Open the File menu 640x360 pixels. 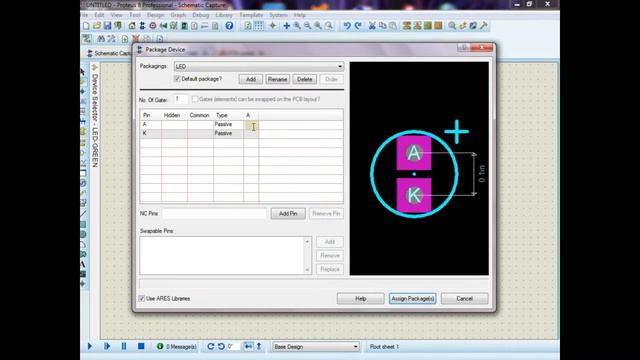click(x=84, y=15)
